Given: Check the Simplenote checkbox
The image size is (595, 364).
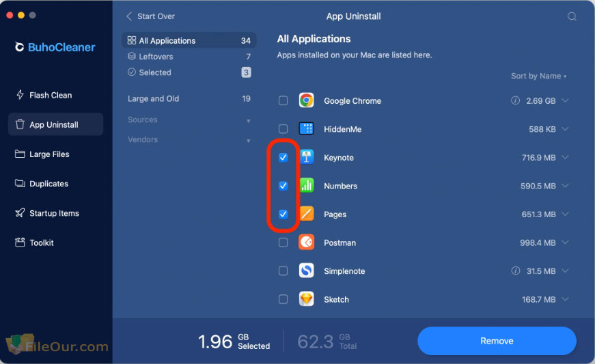Looking at the screenshot, I should (x=283, y=270).
